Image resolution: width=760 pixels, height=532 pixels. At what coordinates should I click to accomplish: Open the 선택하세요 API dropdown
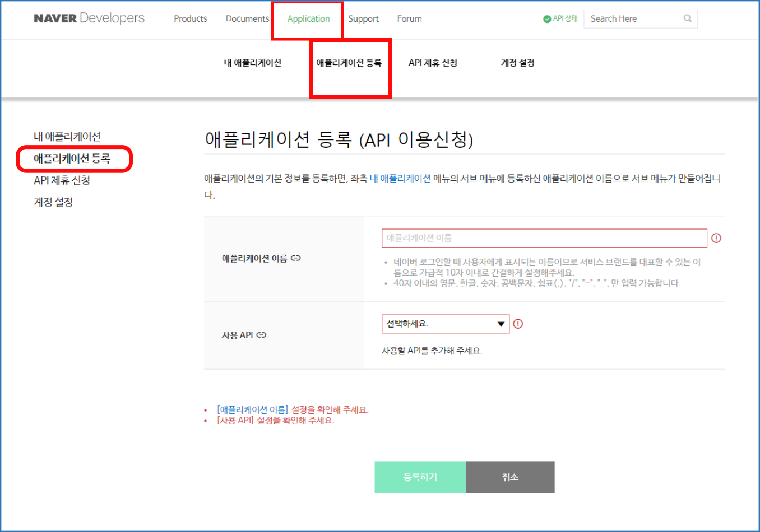[x=445, y=324]
